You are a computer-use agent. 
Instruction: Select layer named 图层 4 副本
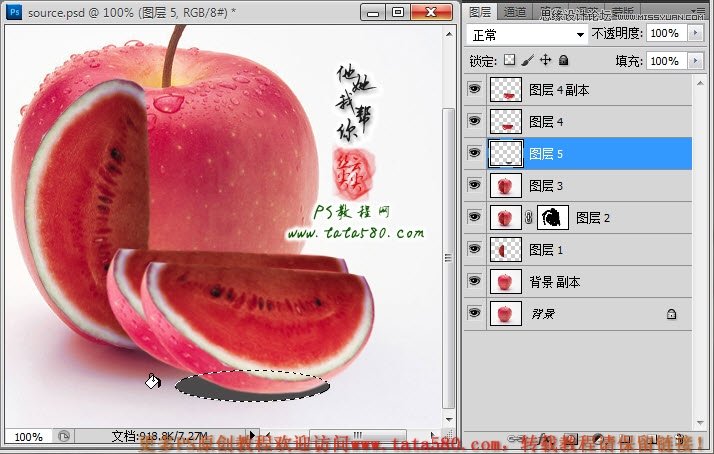click(559, 90)
